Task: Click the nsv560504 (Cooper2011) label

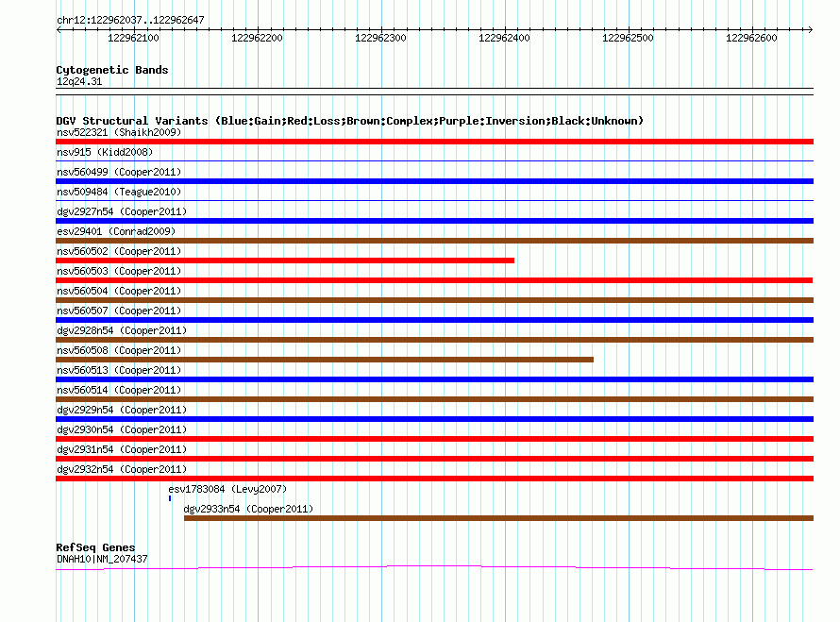Action: click(119, 291)
